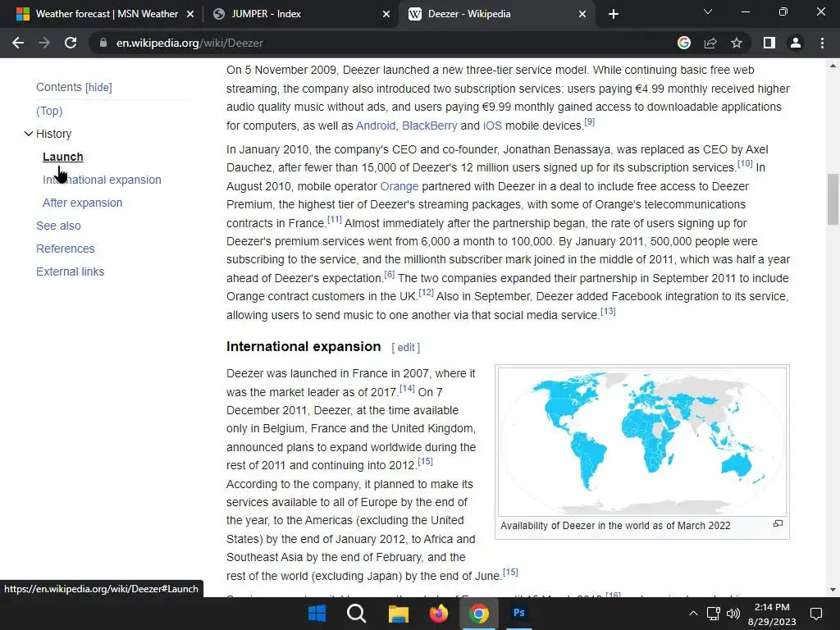The height and width of the screenshot is (630, 840).
Task: Share this page via share icon
Action: tap(710, 43)
